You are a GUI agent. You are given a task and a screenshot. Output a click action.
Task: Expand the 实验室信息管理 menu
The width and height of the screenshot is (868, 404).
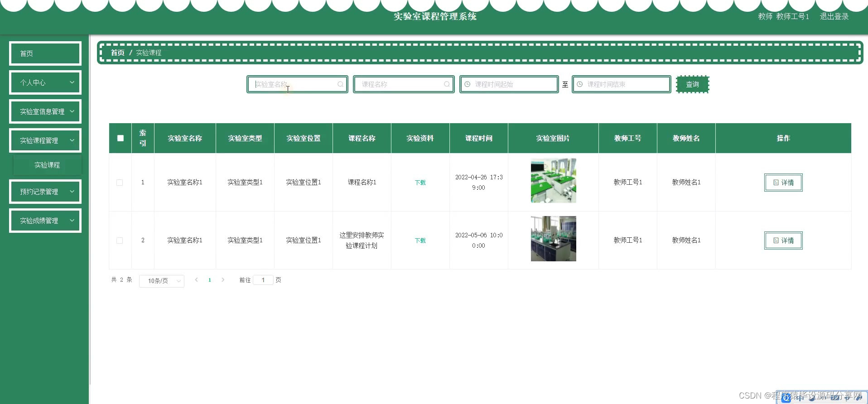[x=45, y=111]
